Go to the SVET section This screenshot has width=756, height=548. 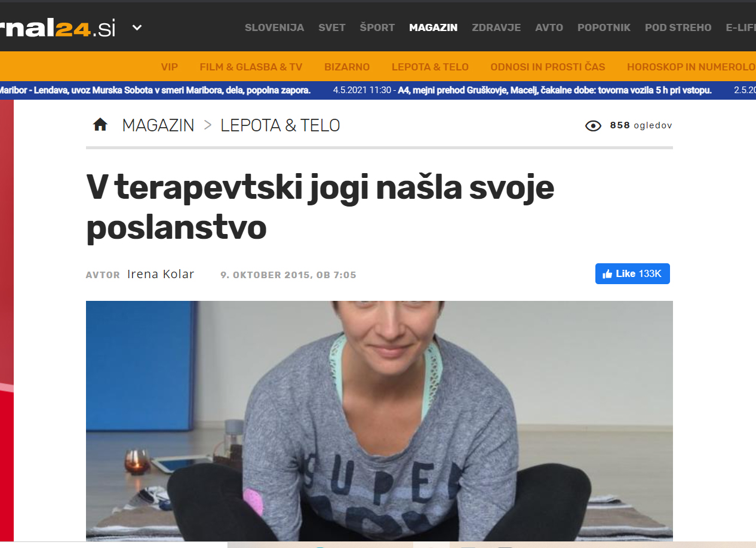(331, 27)
